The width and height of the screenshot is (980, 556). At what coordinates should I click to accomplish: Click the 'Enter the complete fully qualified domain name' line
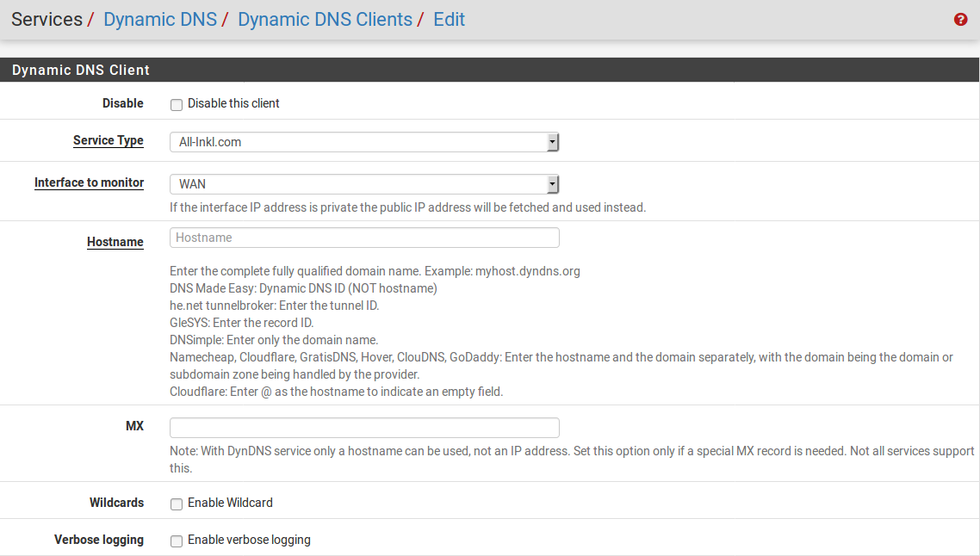pos(375,271)
